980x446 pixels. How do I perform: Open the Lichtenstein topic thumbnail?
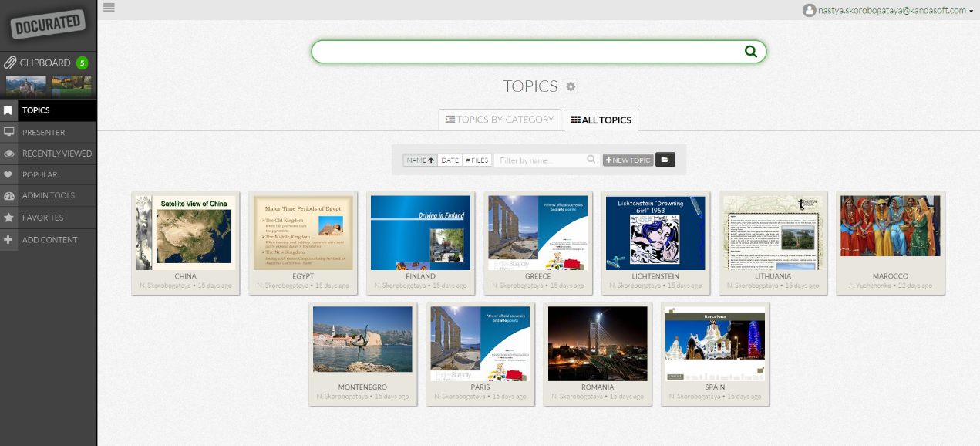[x=655, y=232]
